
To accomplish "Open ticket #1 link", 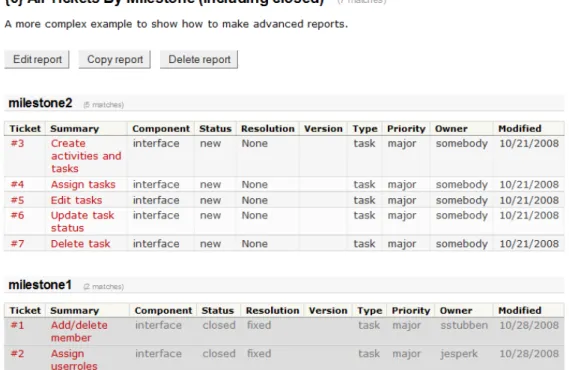I will pos(17,325).
